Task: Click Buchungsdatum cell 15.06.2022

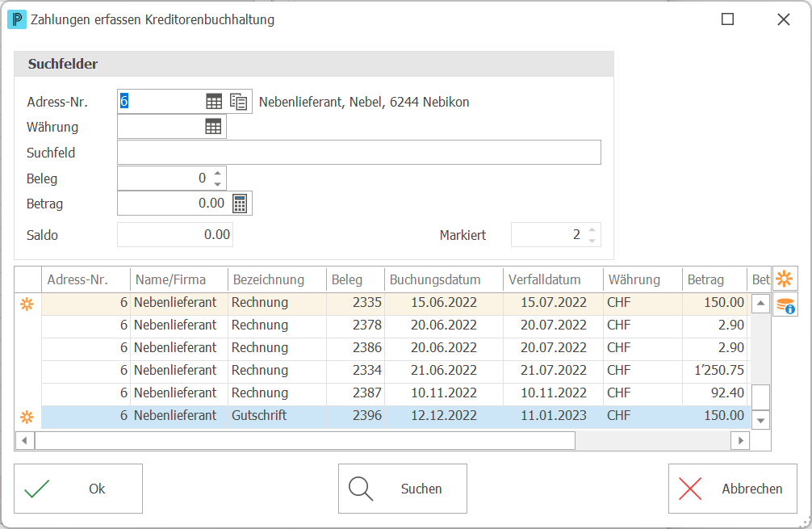Action: [x=443, y=303]
